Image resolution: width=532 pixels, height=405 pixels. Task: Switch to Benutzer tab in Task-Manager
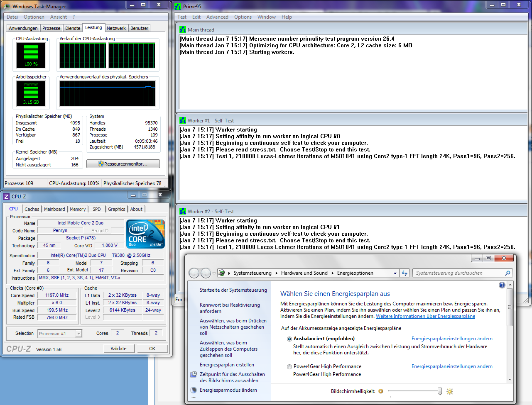click(139, 28)
